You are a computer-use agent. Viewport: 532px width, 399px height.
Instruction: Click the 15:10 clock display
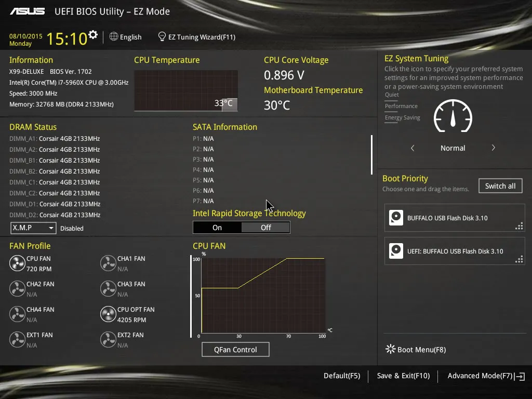point(67,38)
